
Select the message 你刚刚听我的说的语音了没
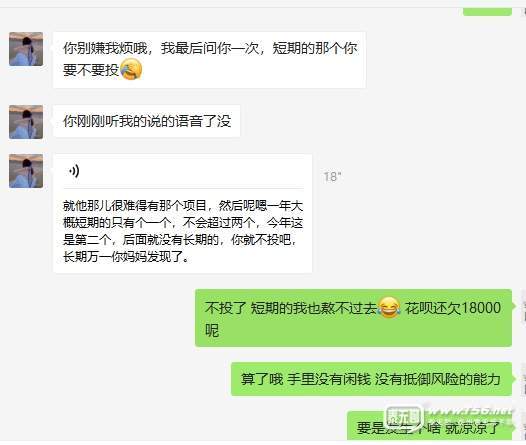click(x=147, y=121)
